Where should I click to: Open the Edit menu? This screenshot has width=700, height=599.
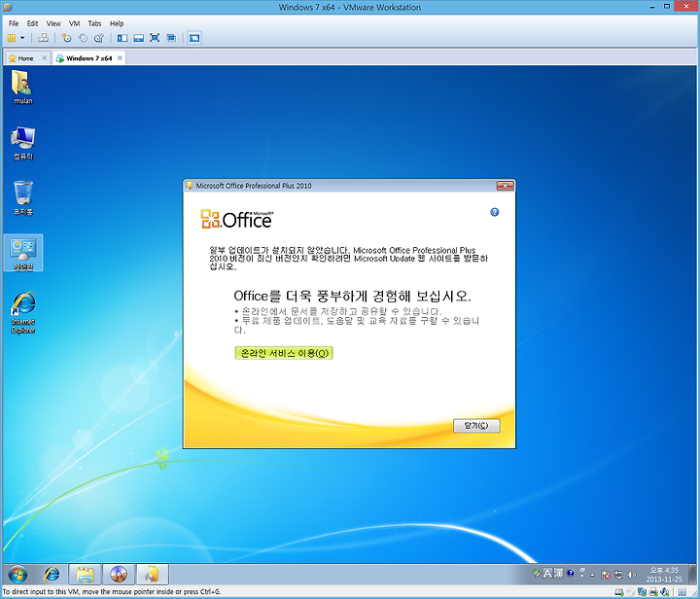(x=32, y=23)
